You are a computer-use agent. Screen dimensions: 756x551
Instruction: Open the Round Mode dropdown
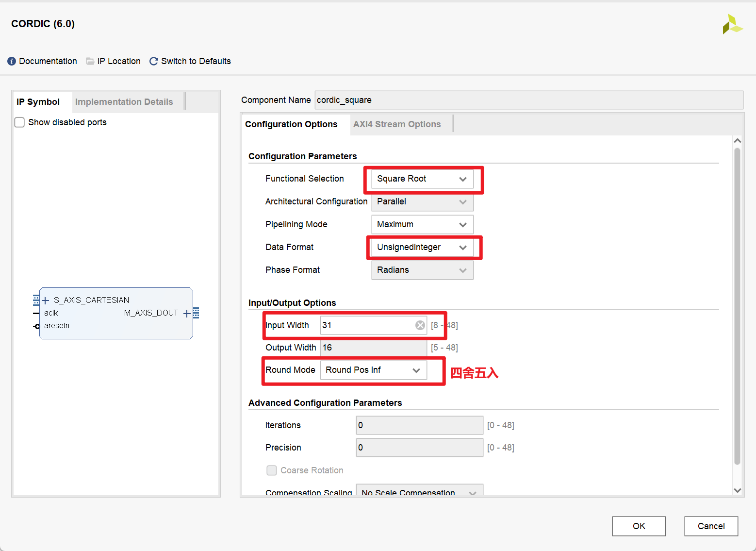(373, 370)
